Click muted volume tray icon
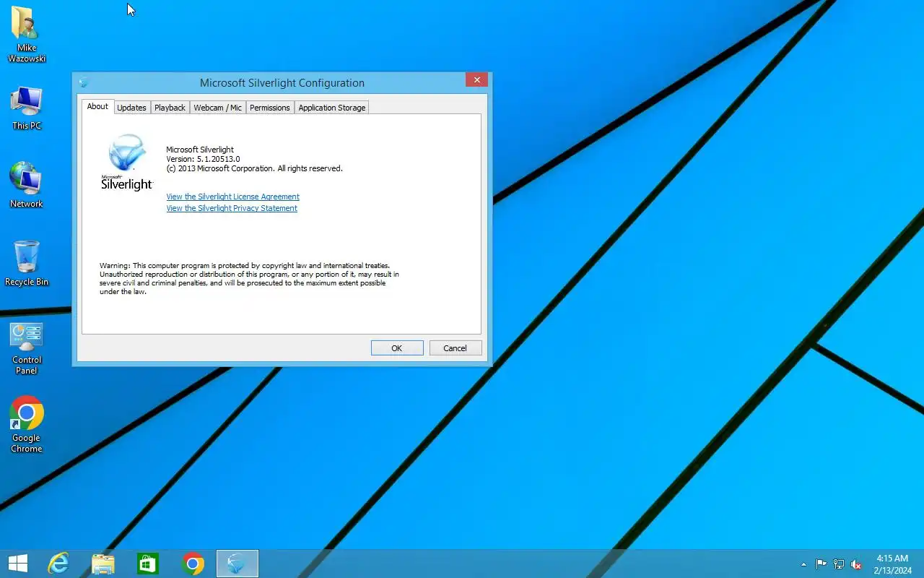Viewport: 924px width, 578px height. pyautogui.click(x=856, y=564)
